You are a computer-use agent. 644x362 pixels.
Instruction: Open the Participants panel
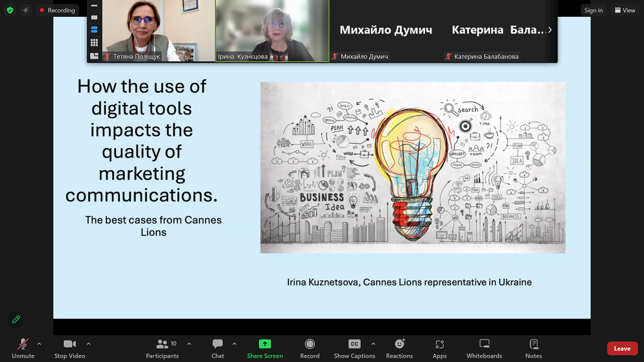(x=162, y=348)
